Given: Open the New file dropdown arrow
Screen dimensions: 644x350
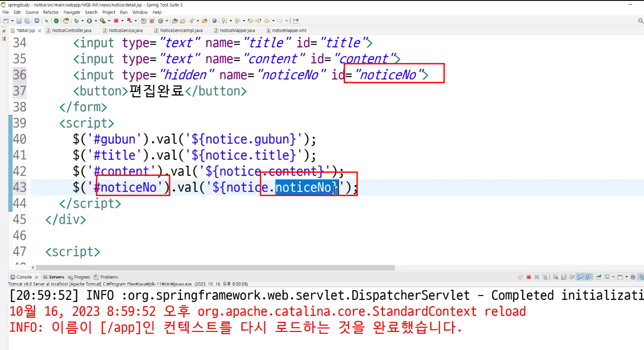Looking at the screenshot, I should pos(12,21).
